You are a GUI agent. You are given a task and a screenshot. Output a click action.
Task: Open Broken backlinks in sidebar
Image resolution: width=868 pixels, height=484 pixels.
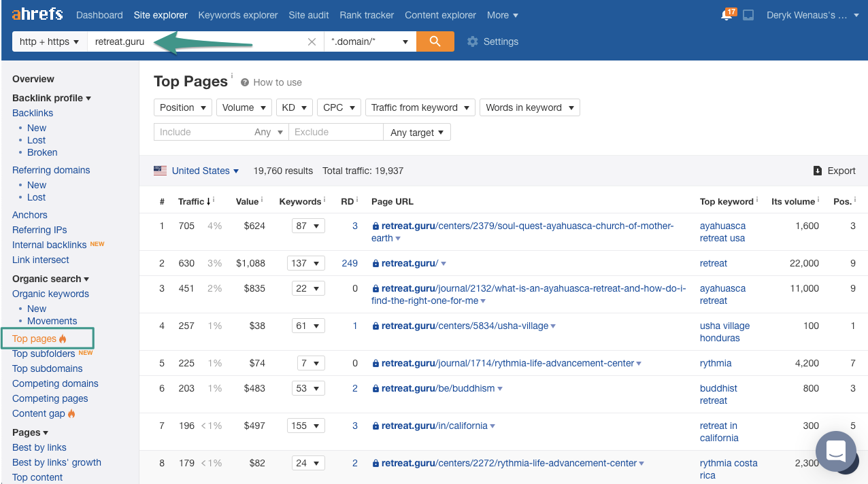point(42,152)
